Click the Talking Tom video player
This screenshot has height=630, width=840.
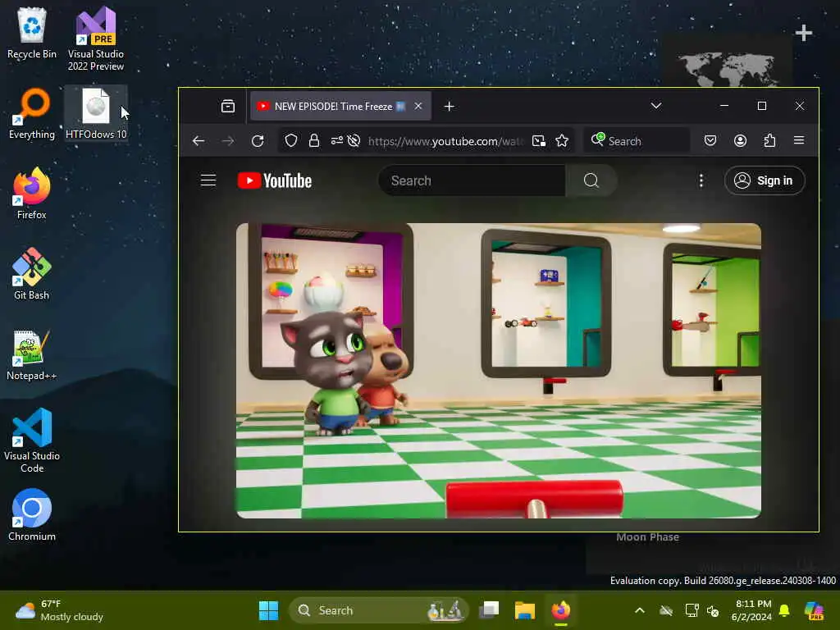tap(498, 371)
